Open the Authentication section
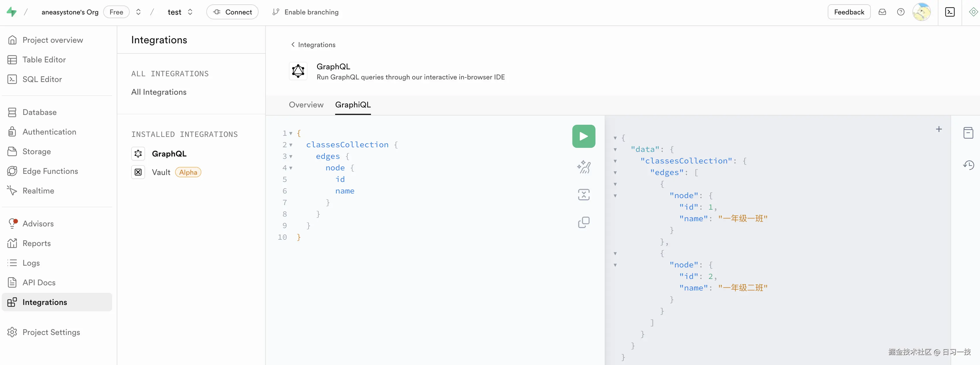 coord(49,132)
